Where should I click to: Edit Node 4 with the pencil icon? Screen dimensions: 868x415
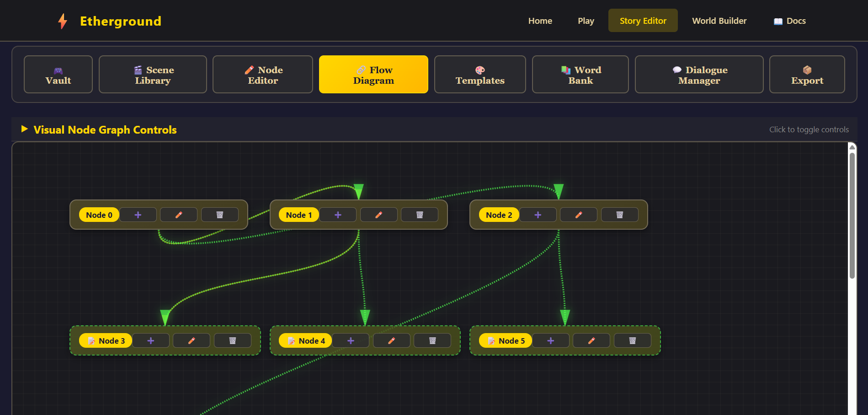coord(391,341)
